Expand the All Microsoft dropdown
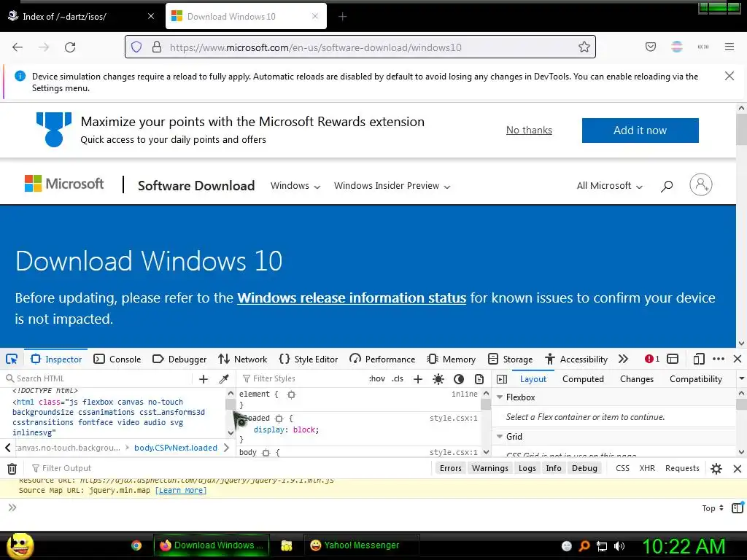The image size is (747, 560). pos(610,186)
